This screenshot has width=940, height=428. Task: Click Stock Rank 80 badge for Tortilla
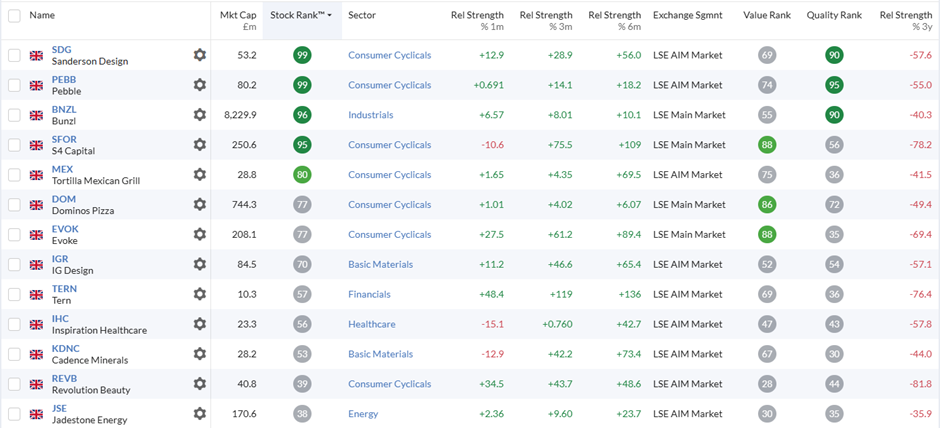coord(302,174)
